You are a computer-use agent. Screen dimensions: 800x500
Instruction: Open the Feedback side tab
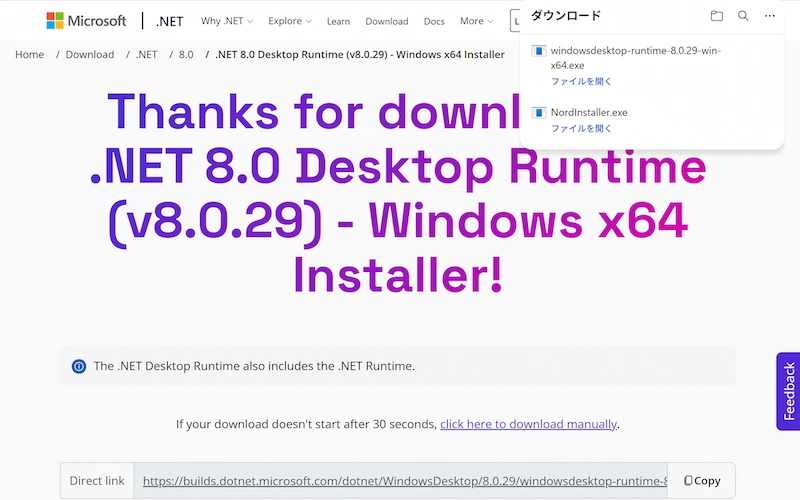coord(788,391)
